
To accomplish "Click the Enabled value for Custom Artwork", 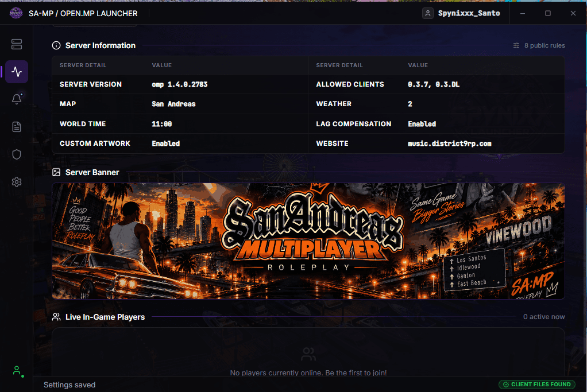I will pos(166,143).
